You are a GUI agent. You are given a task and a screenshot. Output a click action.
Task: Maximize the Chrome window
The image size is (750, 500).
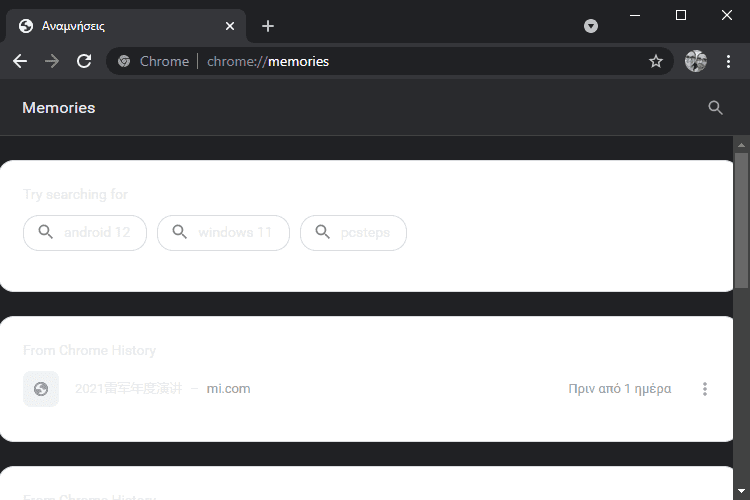[x=681, y=15]
